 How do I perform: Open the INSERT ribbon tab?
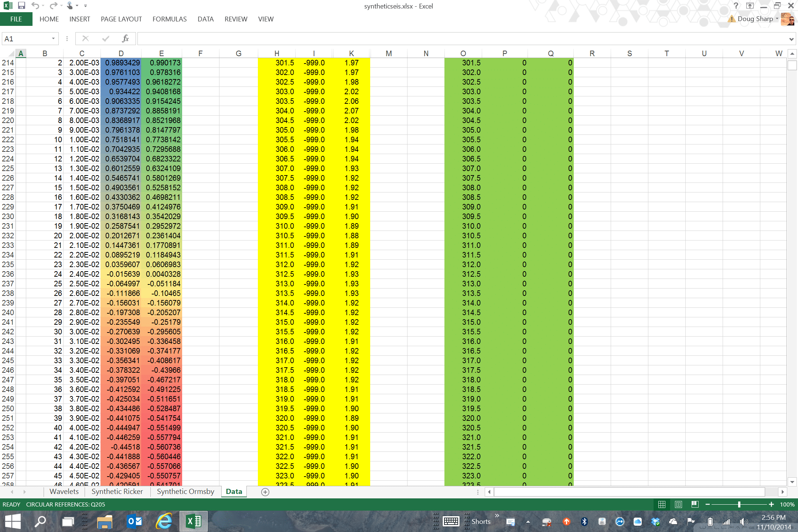80,19
